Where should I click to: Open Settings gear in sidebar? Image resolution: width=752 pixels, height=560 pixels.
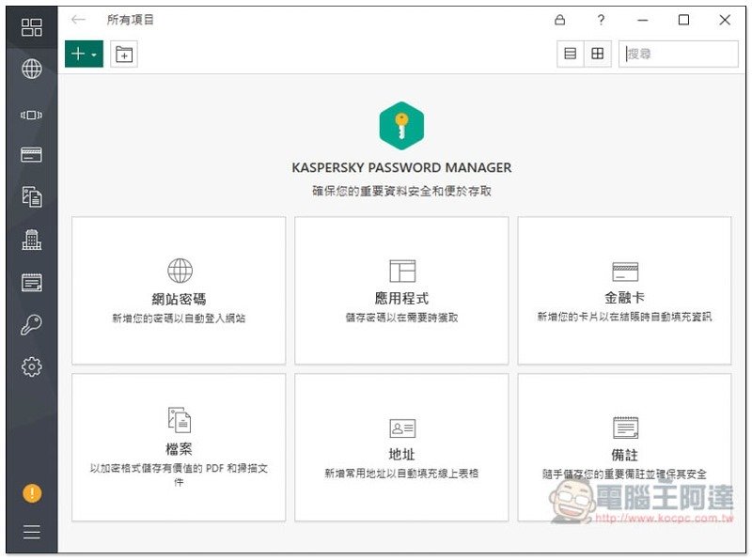pyautogui.click(x=31, y=367)
